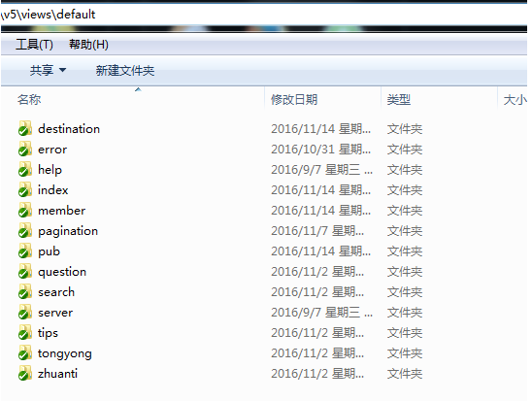Viewport: 532px width, 401px height.
Task: Select the pagination folder icon
Action: coord(25,231)
